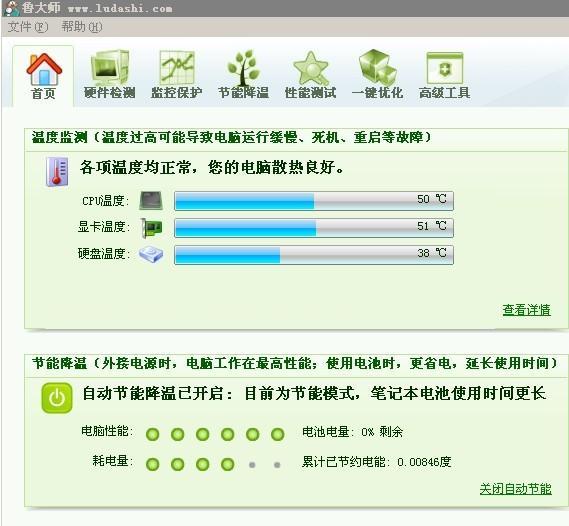Screen dimensions: 569x526
Task: Click the last green dot of 电脑性能
Action: click(278, 434)
